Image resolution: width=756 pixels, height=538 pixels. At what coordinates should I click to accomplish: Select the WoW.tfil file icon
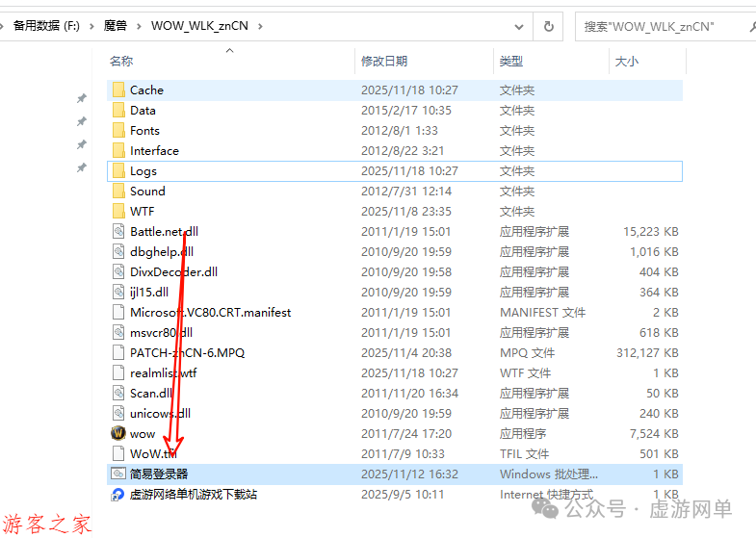coord(118,453)
